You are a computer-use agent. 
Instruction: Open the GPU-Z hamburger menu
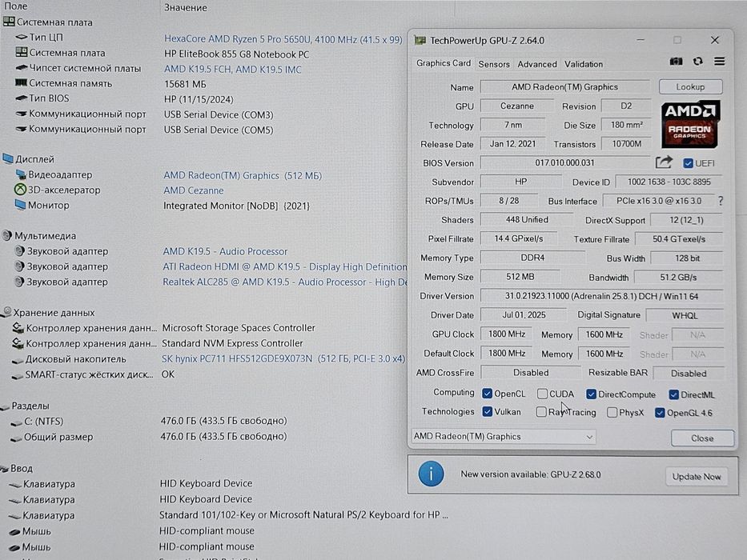click(719, 62)
